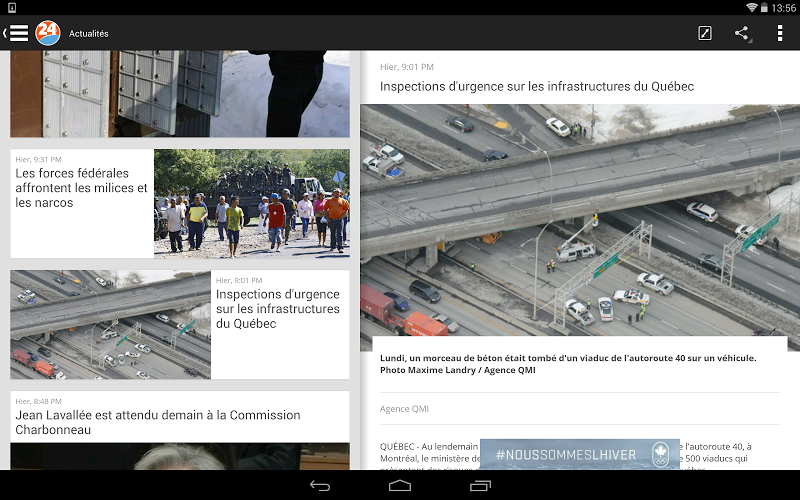This screenshot has height=500, width=800.
Task: Tap the text size edit icon
Action: coord(705,33)
